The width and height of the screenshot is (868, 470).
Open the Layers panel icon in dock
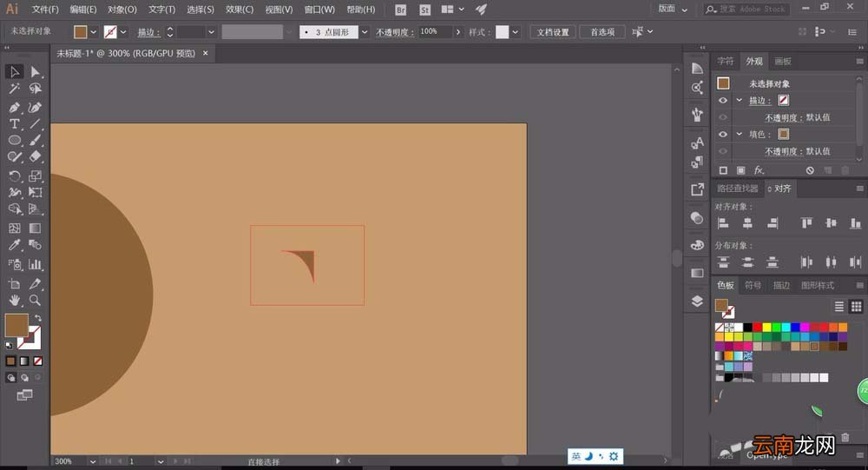coord(697,301)
